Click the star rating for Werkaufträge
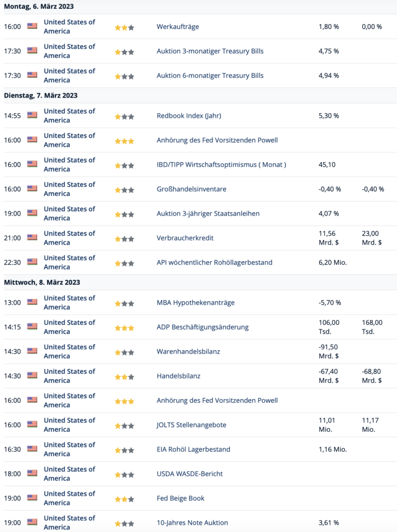 (124, 27)
